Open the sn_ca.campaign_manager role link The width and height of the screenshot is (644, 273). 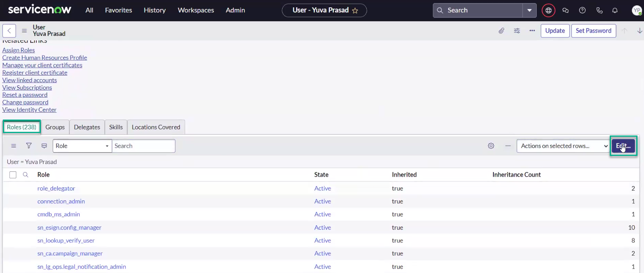coord(70,253)
